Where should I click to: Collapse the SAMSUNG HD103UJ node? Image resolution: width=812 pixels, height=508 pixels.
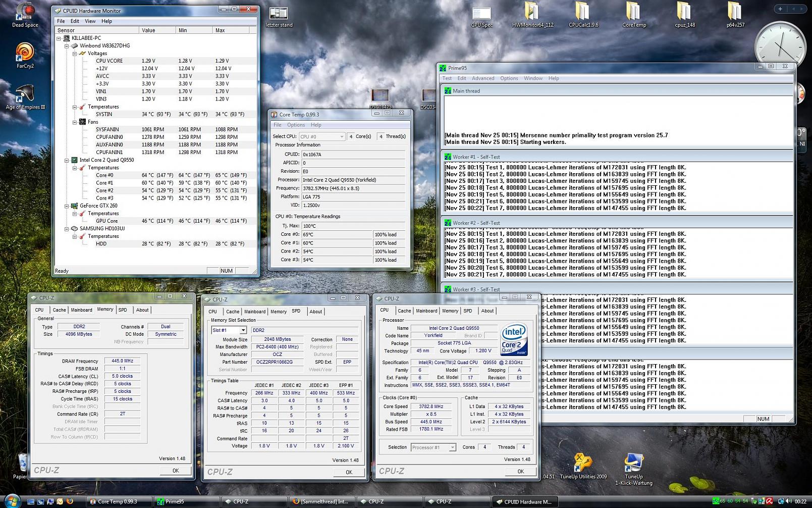point(67,228)
